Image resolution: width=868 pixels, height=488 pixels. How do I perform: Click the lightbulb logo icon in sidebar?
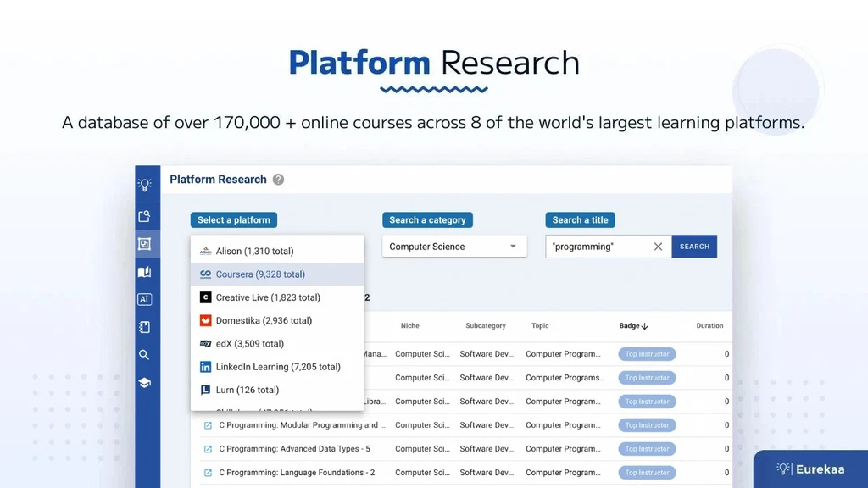coord(145,184)
